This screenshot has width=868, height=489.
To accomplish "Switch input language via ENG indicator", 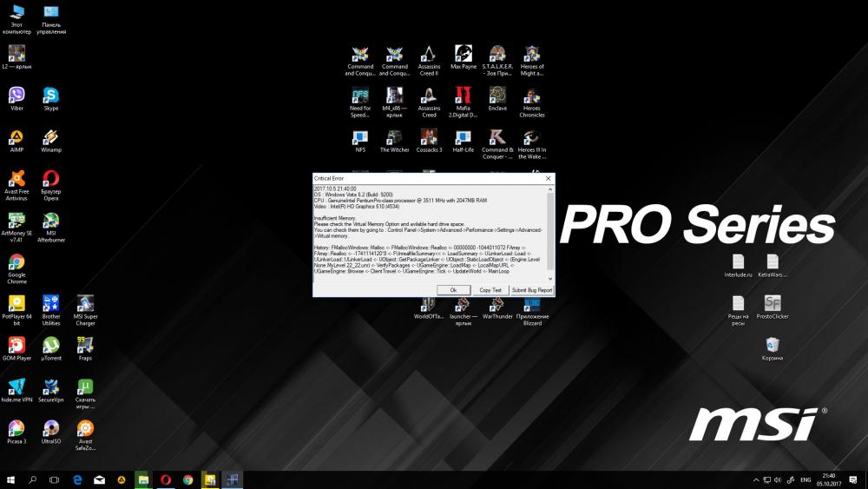I will [805, 479].
